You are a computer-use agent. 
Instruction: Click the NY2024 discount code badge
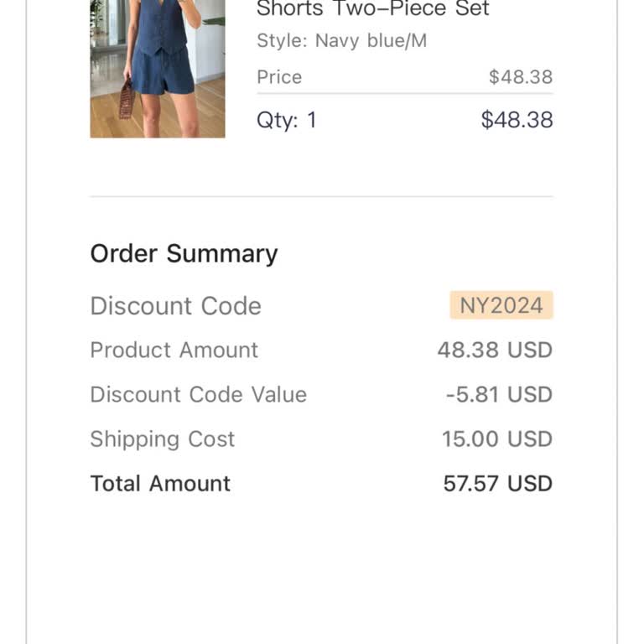pos(501,305)
